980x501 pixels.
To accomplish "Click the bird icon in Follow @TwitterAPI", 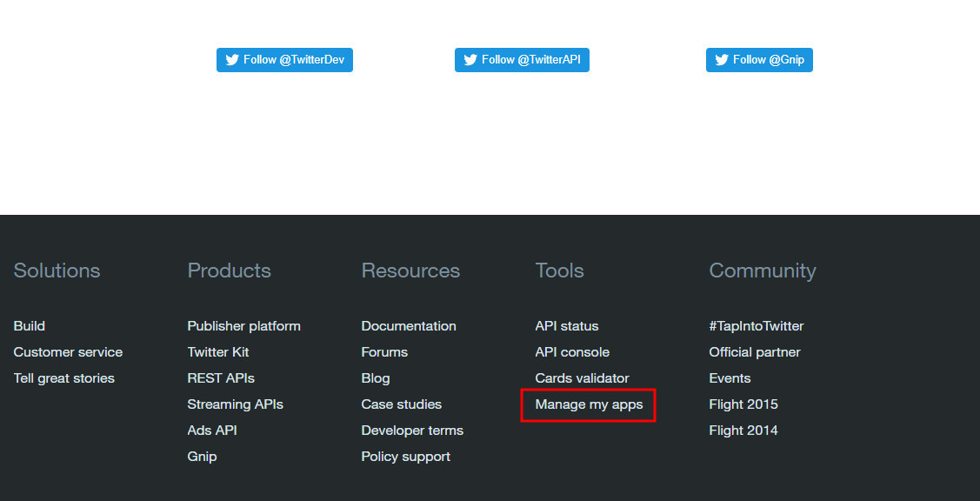I will [x=470, y=60].
